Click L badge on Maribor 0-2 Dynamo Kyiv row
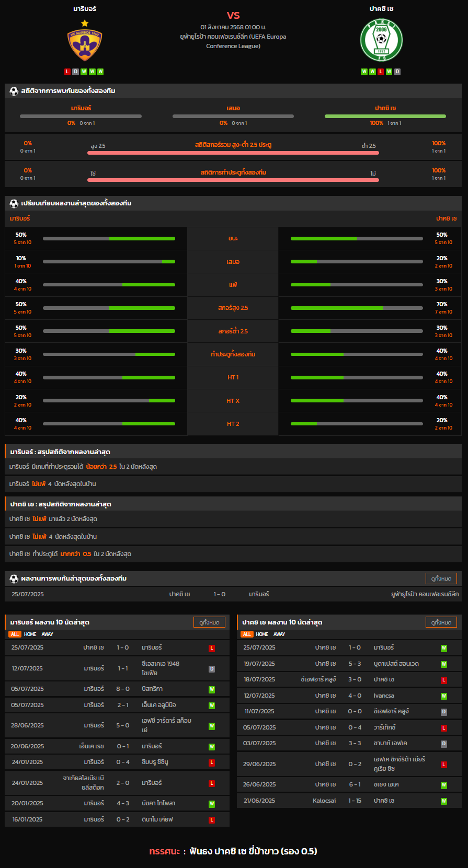The image size is (468, 868). click(x=212, y=820)
